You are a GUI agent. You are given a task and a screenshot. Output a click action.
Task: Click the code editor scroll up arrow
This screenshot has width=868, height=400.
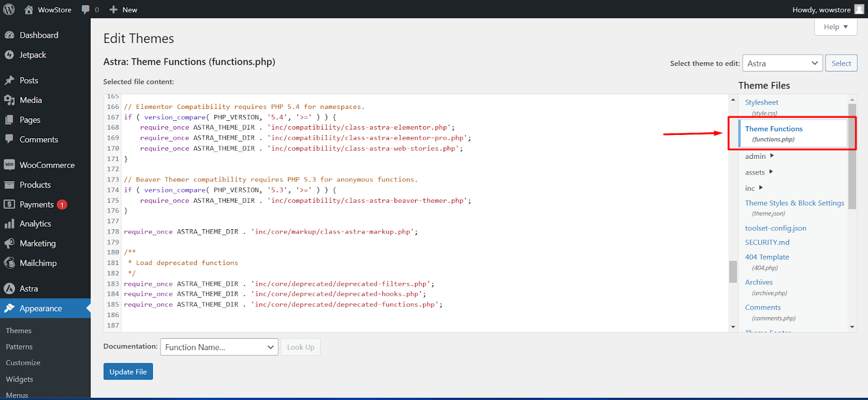(x=733, y=100)
